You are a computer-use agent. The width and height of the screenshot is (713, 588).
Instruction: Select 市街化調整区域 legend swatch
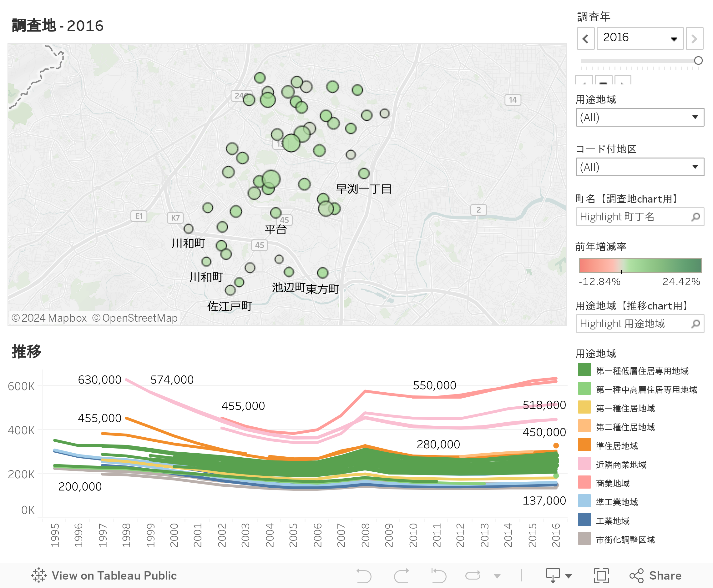click(584, 539)
